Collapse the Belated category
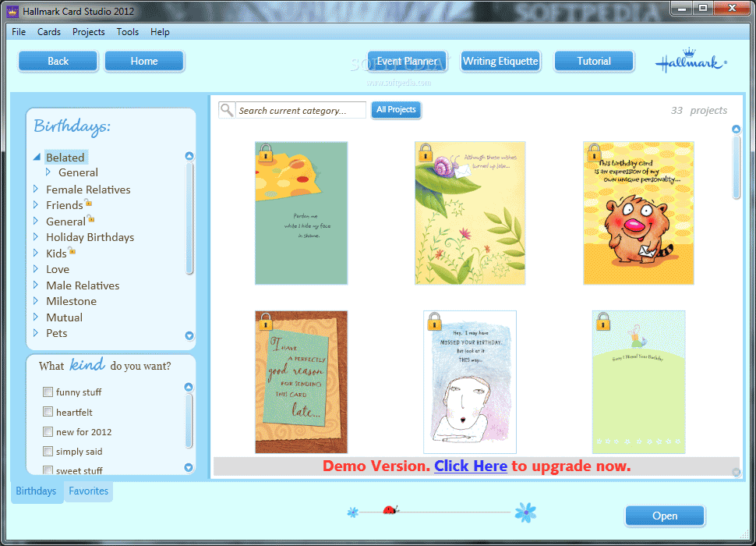 37,158
